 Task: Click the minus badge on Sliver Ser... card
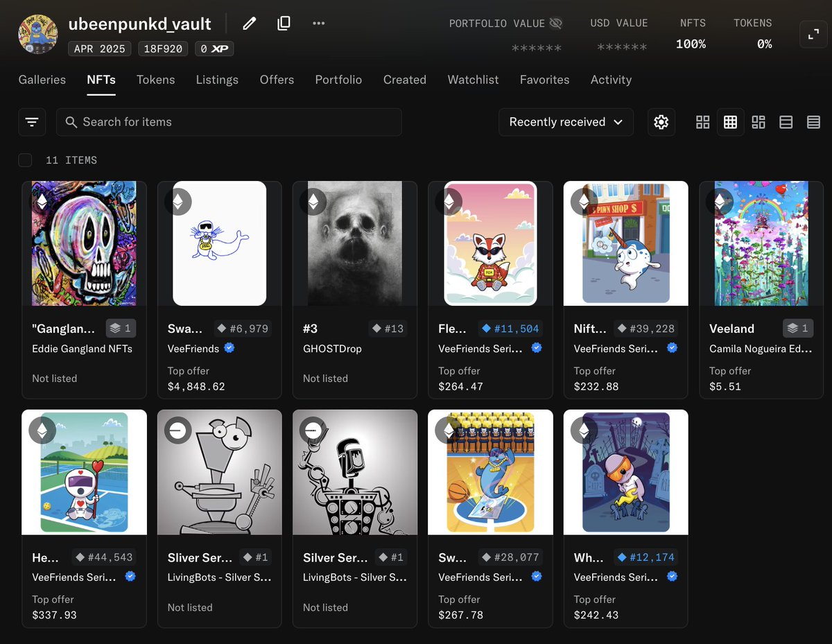coord(177,430)
